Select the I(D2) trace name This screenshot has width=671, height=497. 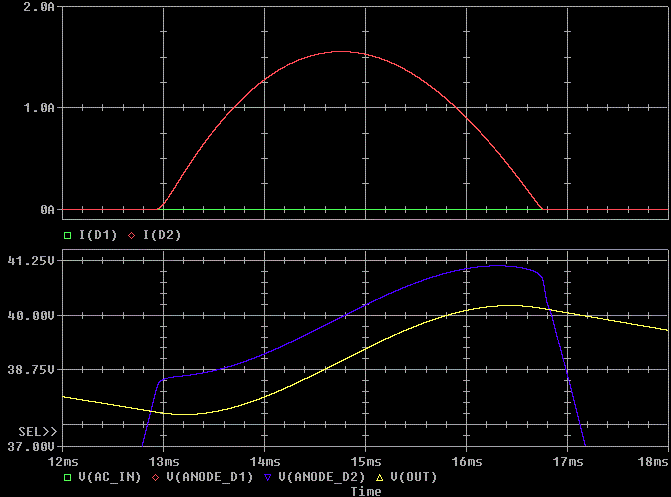(x=161, y=235)
